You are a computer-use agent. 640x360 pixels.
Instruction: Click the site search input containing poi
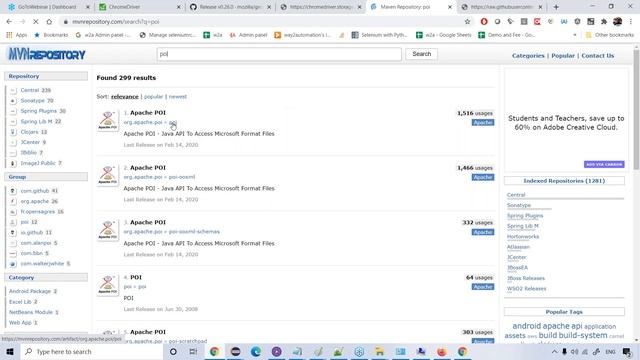pyautogui.click(x=279, y=54)
